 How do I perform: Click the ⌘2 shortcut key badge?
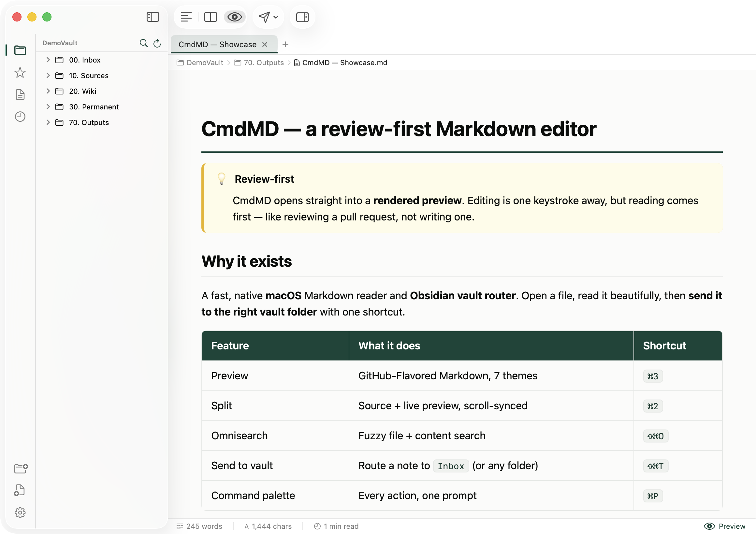coord(653,406)
